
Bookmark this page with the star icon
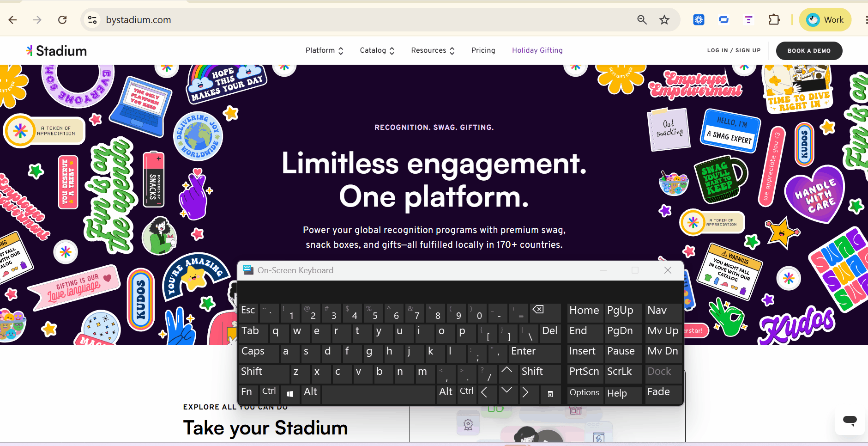point(664,20)
